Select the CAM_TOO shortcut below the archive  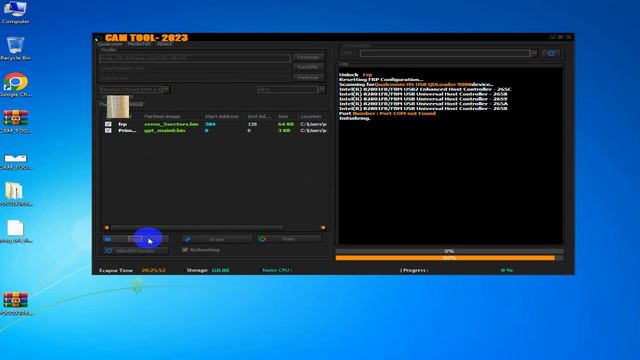click(16, 161)
